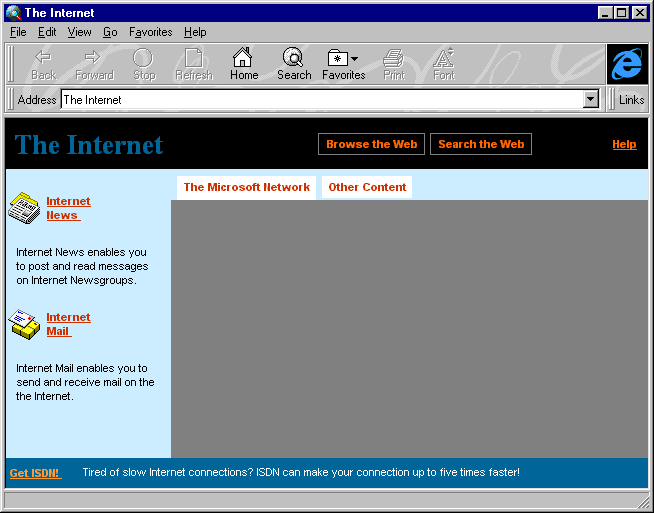Click the Internet News description text
Image resolution: width=654 pixels, height=513 pixels.
click(x=82, y=266)
